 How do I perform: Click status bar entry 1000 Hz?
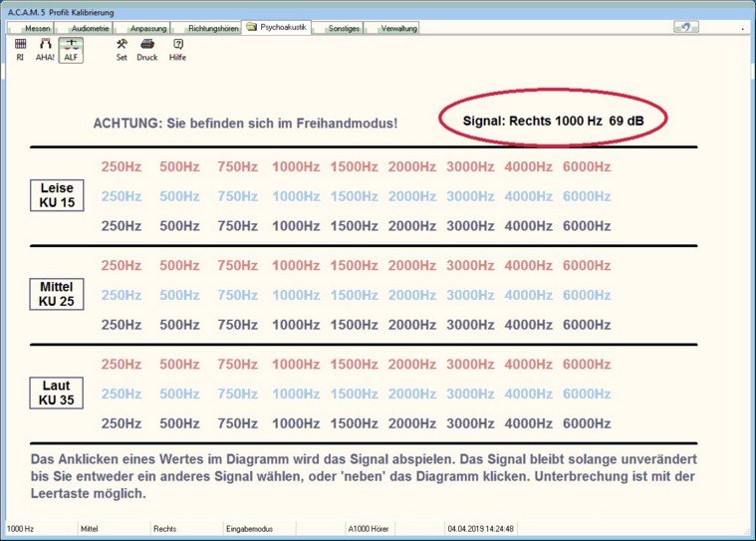pyautogui.click(x=20, y=529)
